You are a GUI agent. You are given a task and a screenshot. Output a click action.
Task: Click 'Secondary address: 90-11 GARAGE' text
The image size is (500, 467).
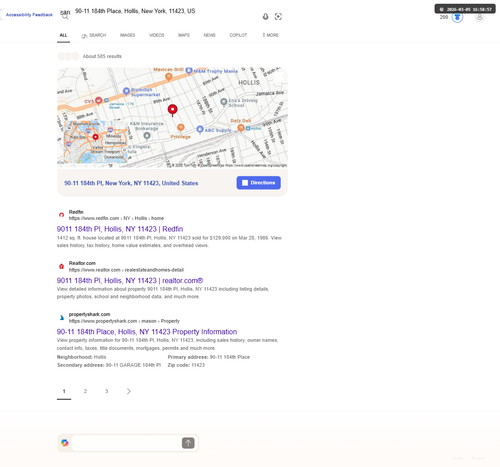[109, 365]
